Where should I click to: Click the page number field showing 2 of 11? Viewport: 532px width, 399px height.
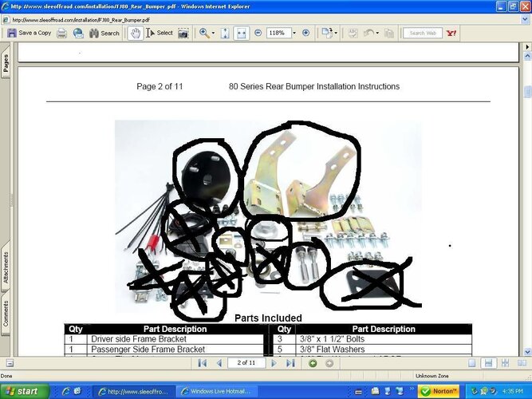click(x=246, y=363)
